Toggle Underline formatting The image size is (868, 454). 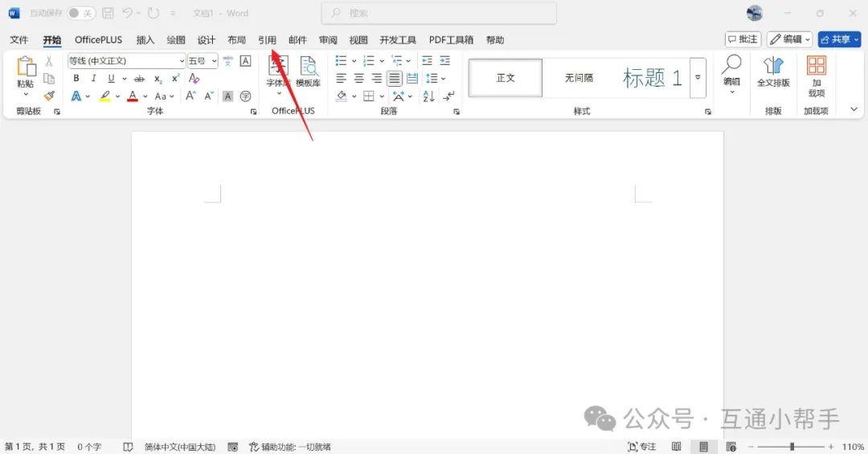pyautogui.click(x=111, y=79)
